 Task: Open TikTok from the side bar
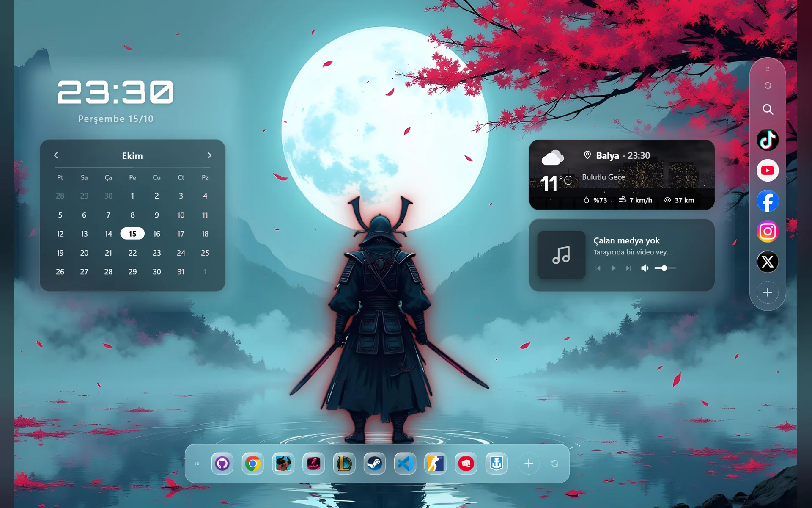(768, 140)
